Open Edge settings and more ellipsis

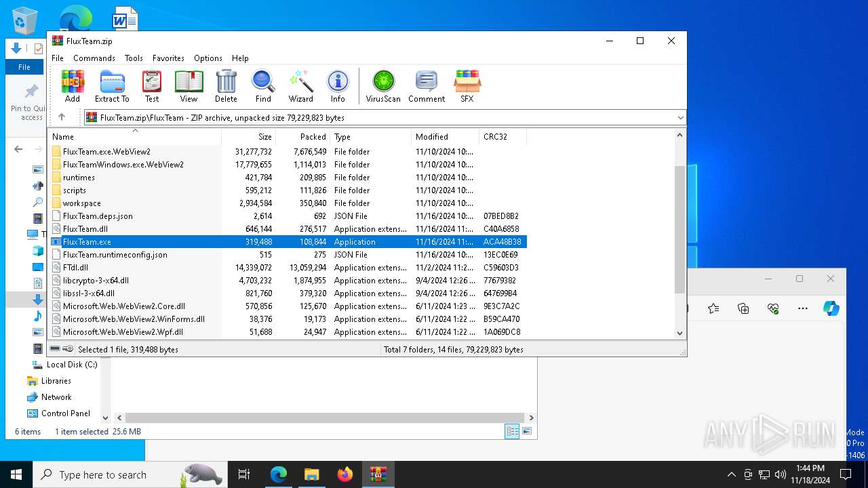click(803, 308)
